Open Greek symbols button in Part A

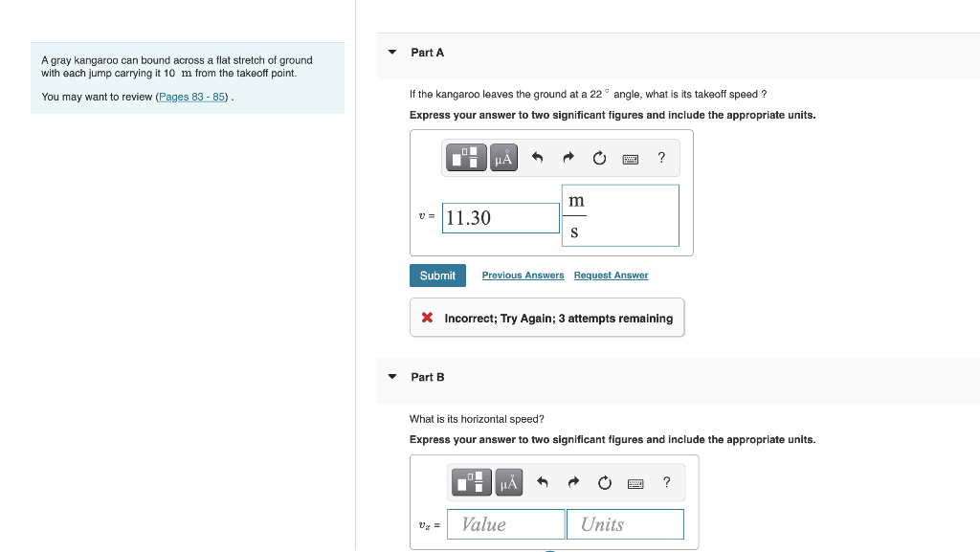[503, 157]
